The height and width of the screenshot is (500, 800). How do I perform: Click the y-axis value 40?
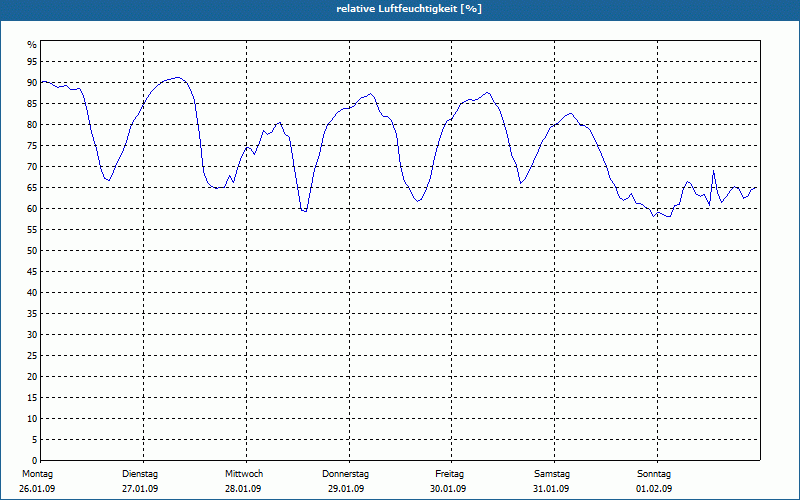pos(32,292)
